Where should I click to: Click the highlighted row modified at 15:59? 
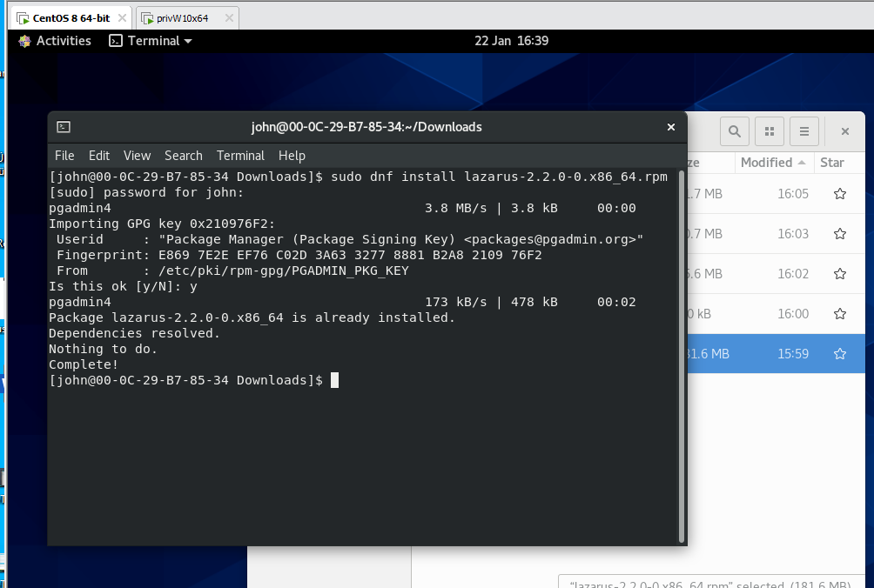[x=776, y=354]
